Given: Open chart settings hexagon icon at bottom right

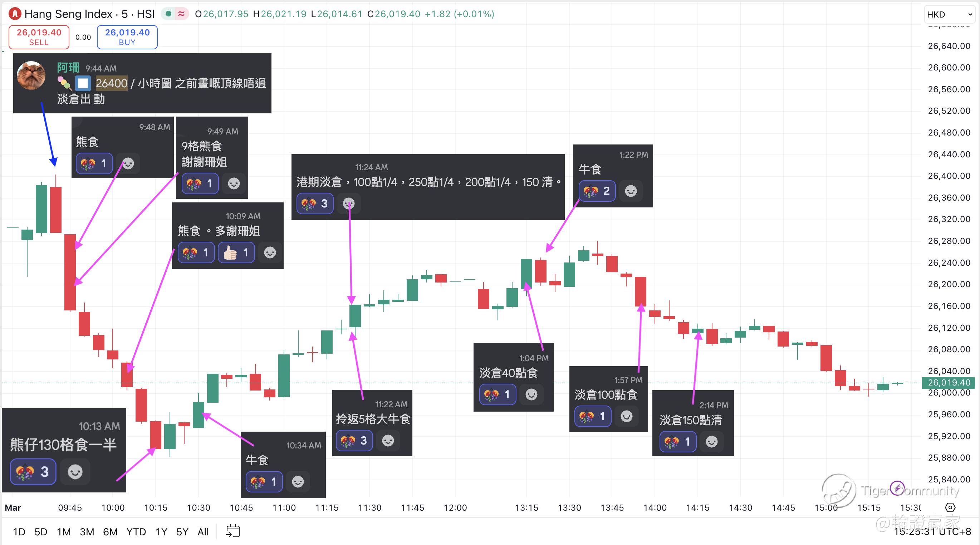Looking at the screenshot, I should click(x=950, y=507).
